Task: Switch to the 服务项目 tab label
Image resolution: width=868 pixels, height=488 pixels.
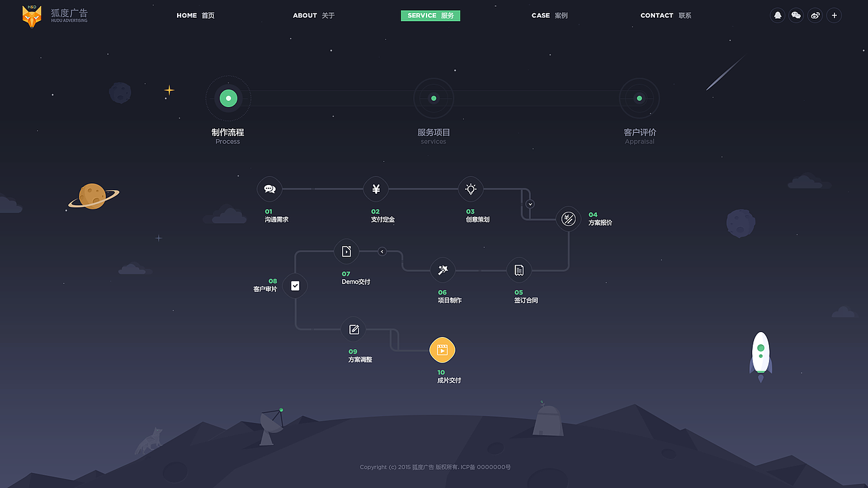Action: [x=434, y=133]
